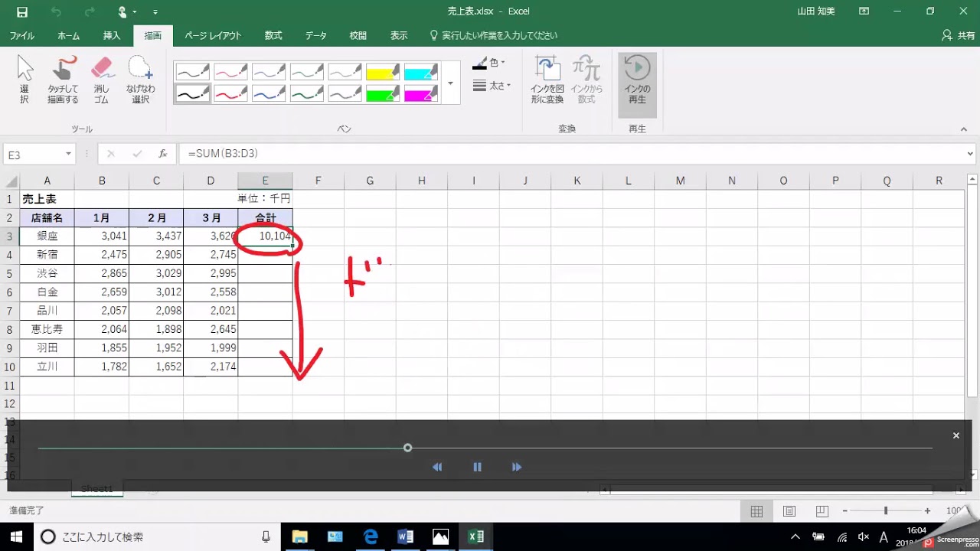The width and height of the screenshot is (980, 551).
Task: Switch to the Formulas (数式) tab
Action: (273, 36)
